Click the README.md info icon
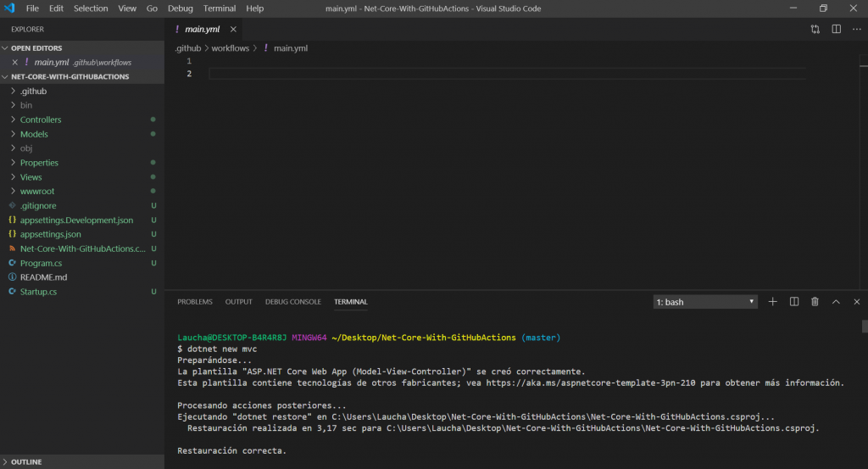This screenshot has height=469, width=868. [x=12, y=277]
